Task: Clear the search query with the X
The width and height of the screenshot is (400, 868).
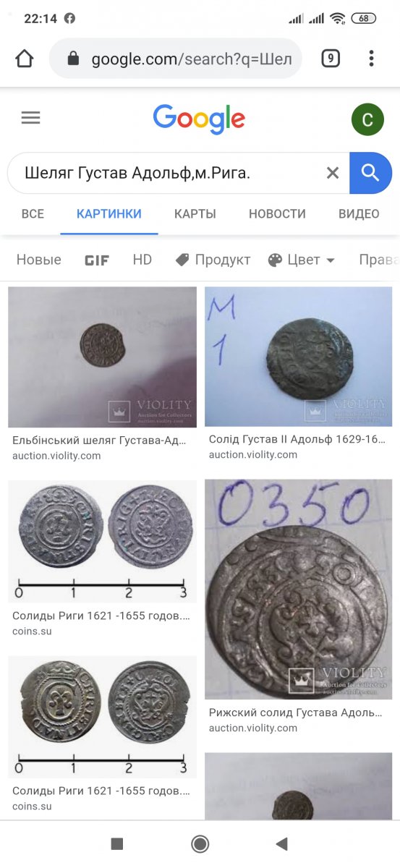Action: 333,173
